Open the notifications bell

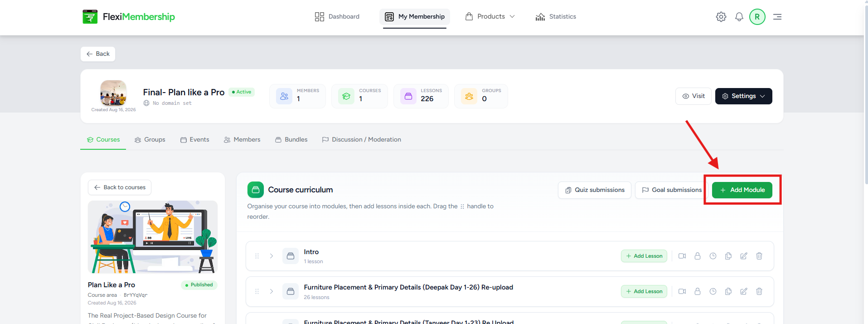(x=739, y=17)
